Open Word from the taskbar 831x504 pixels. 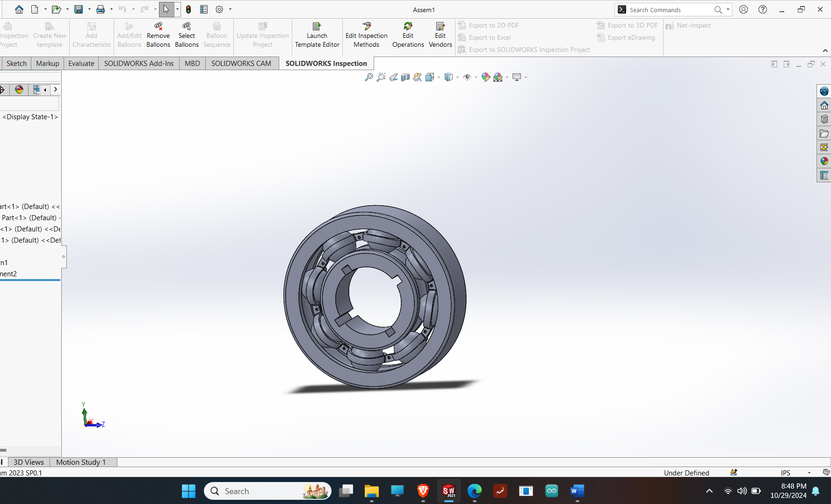(x=578, y=491)
